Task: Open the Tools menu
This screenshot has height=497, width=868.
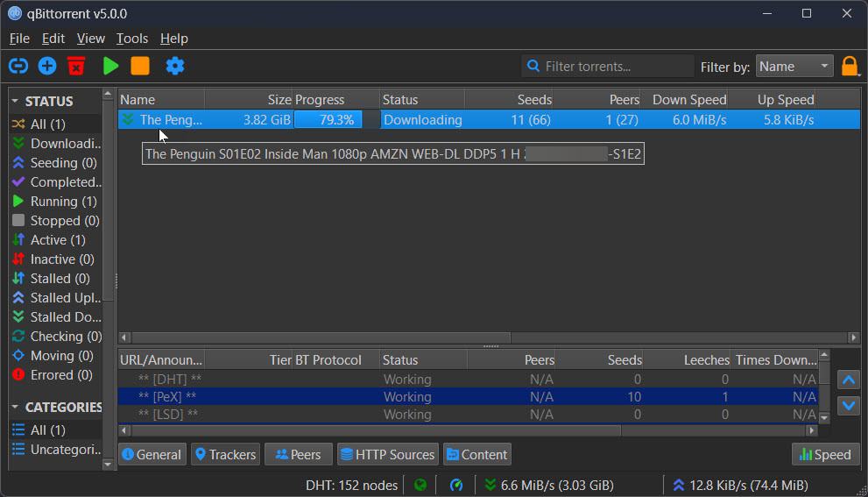Action: tap(131, 39)
